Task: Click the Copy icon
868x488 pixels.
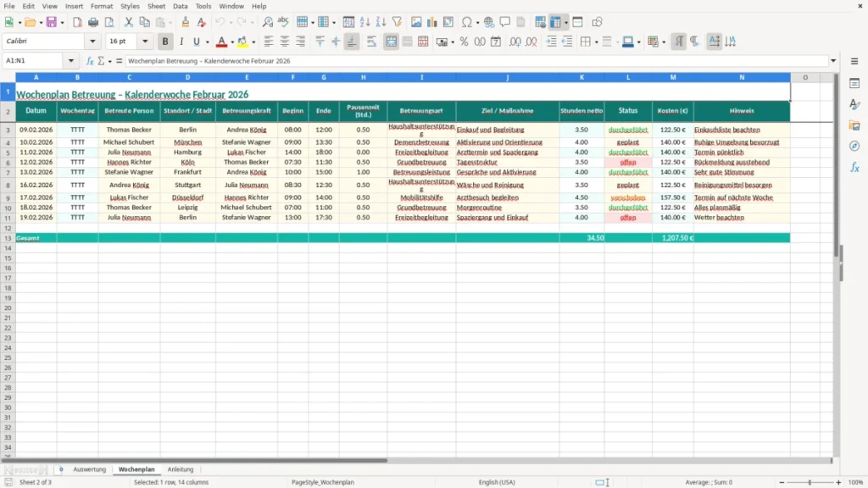Action: (144, 22)
